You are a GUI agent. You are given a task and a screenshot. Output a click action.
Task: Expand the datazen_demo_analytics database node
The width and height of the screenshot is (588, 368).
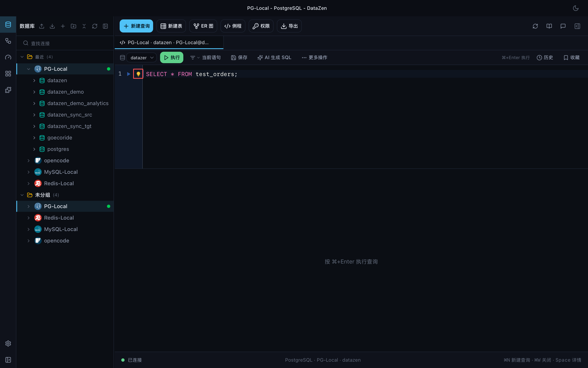point(34,103)
